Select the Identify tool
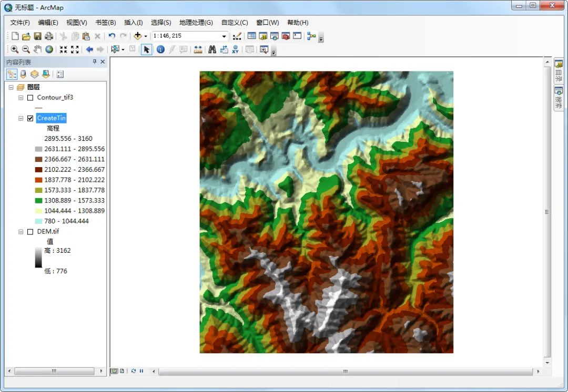Screen dimensions: 568x392 (x=160, y=49)
